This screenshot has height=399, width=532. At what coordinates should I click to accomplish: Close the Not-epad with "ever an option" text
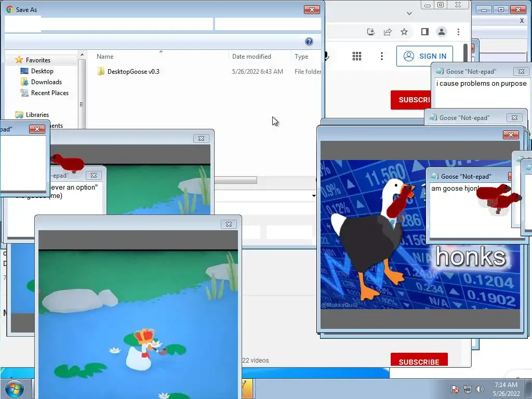94,176
